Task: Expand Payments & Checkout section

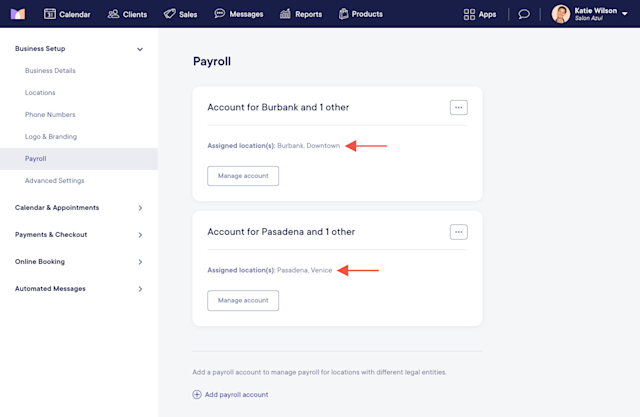Action: [140, 235]
